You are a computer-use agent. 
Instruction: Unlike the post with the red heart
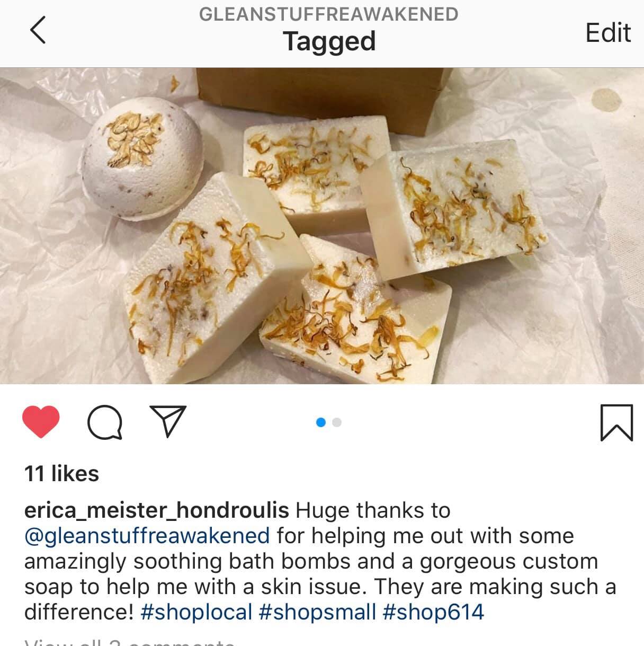click(x=41, y=422)
